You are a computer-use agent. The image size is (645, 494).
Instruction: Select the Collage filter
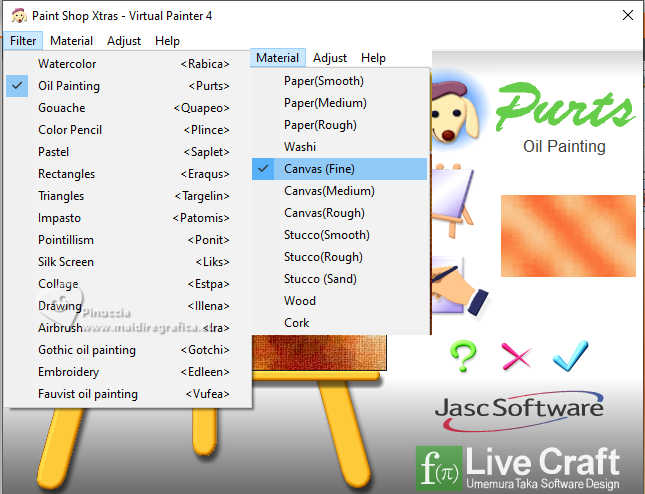[x=128, y=284]
